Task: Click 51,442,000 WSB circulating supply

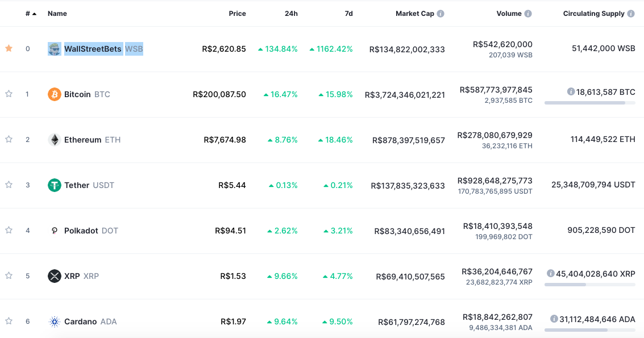Action: pos(603,48)
